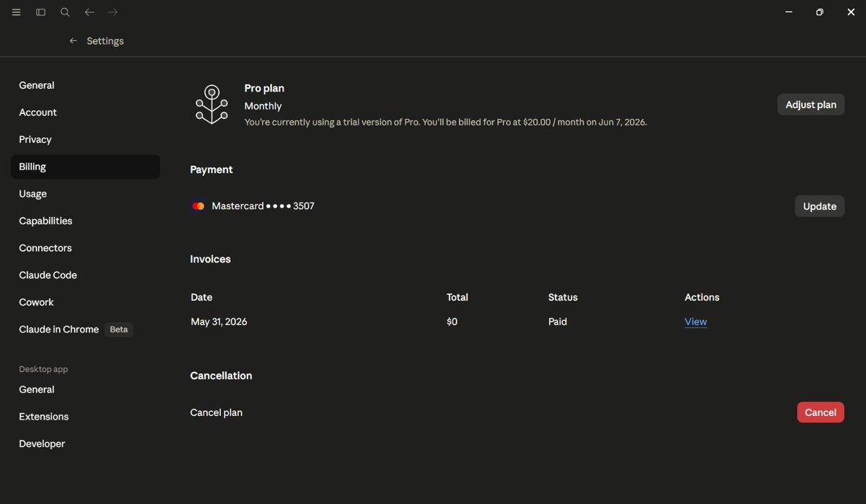This screenshot has height=504, width=866.
Task: Toggle the sidebar panel icon
Action: click(41, 12)
